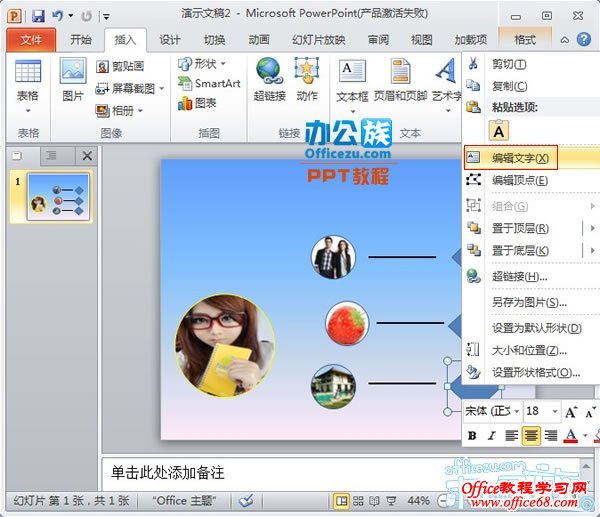The image size is (600, 517).
Task: Expand the font name dropdown (宋体)
Action: click(x=516, y=412)
